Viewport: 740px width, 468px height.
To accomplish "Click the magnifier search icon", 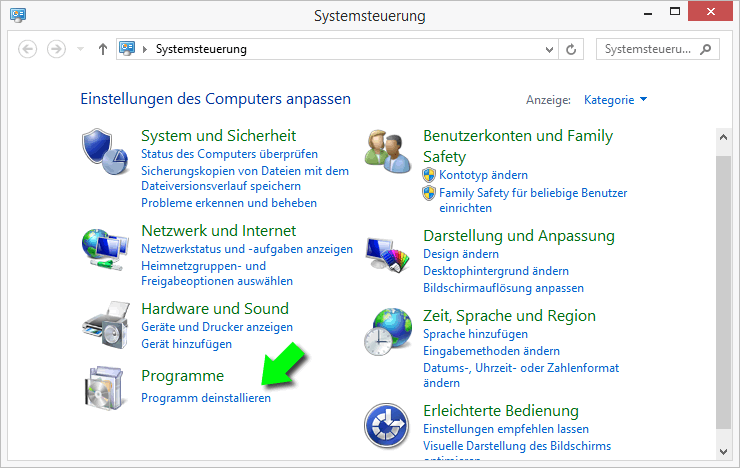I will point(706,49).
